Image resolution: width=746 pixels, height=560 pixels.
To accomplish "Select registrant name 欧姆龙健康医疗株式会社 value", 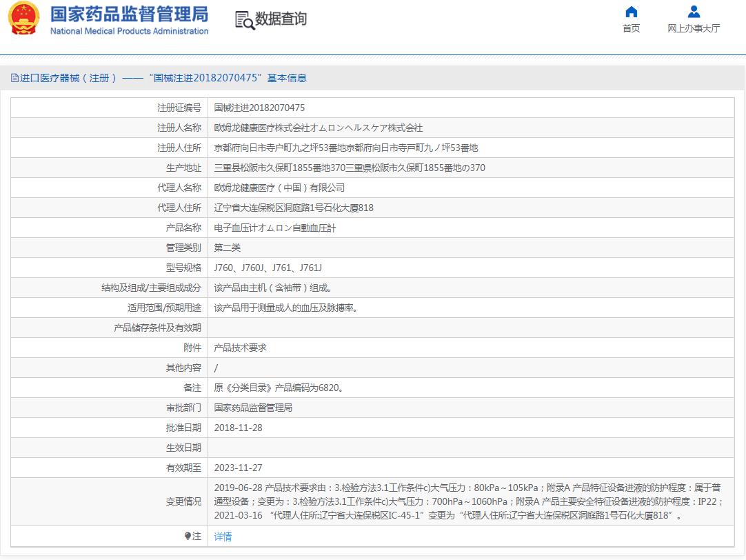I will [x=319, y=128].
